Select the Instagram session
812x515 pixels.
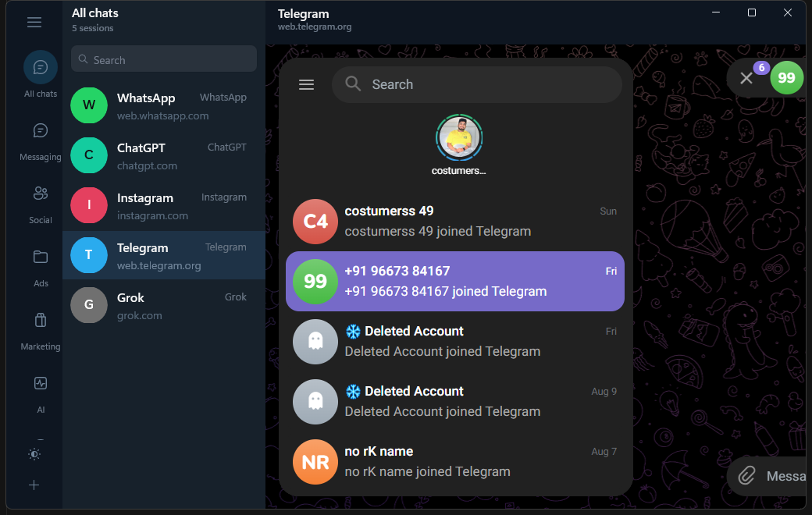(164, 205)
